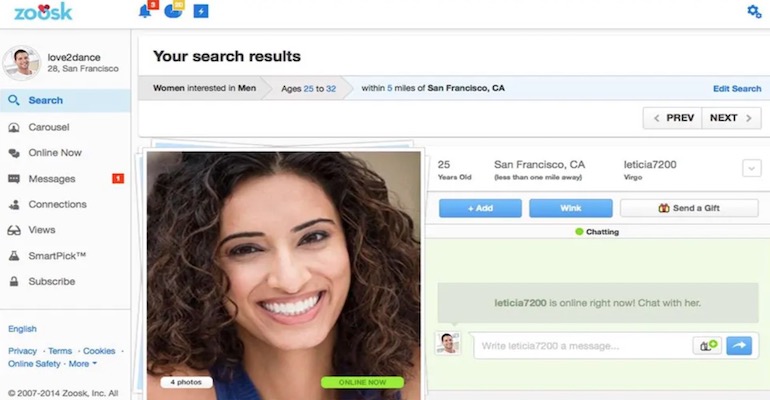The height and width of the screenshot is (400, 770).
Task: Open Carousel in sidebar
Action: click(x=48, y=127)
